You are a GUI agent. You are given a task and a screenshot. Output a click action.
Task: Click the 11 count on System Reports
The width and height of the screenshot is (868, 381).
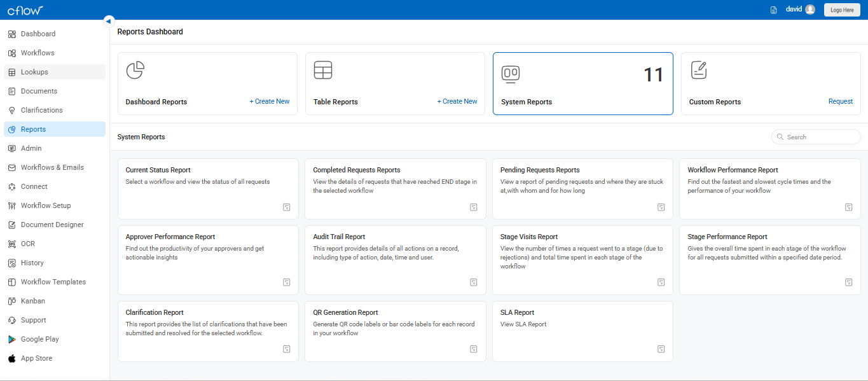[653, 75]
